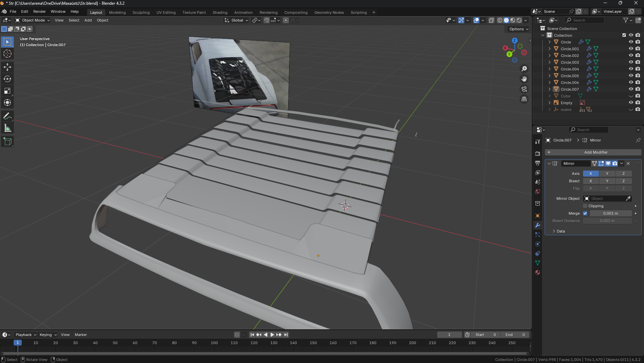This screenshot has width=644, height=363.
Task: Activate the Scale tool
Action: click(7, 91)
